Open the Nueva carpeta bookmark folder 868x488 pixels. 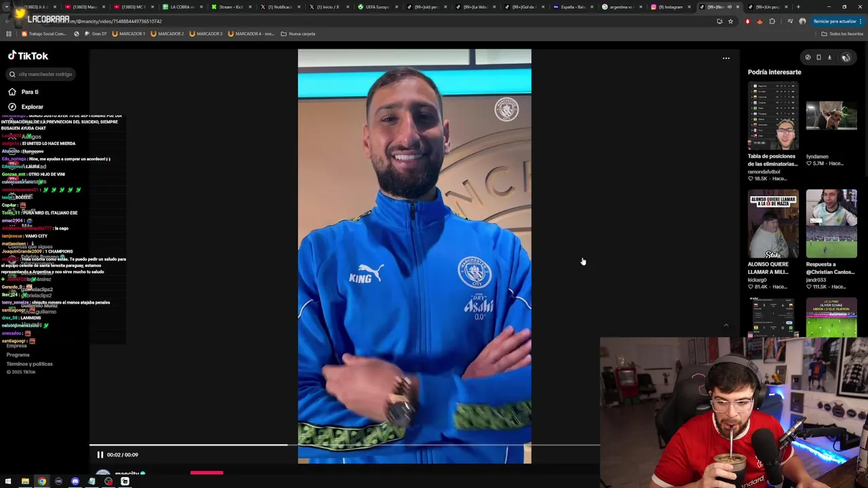click(x=298, y=33)
